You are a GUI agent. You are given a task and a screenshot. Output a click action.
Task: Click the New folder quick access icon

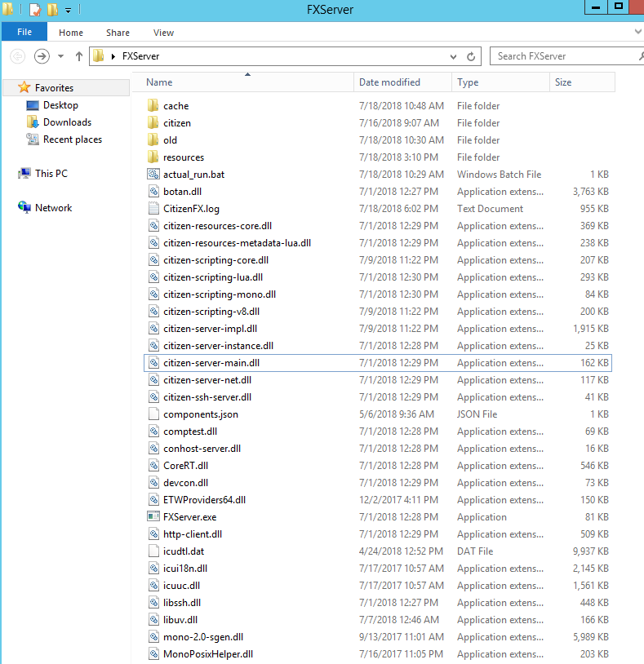point(52,9)
